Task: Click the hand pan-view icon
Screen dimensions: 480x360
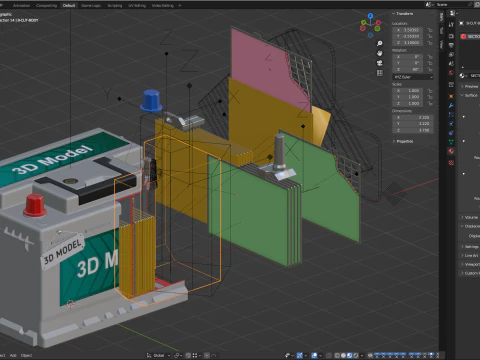Action: tap(379, 53)
